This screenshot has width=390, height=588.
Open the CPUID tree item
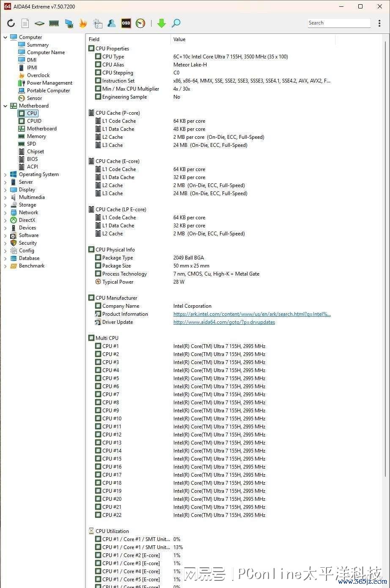[x=34, y=121]
